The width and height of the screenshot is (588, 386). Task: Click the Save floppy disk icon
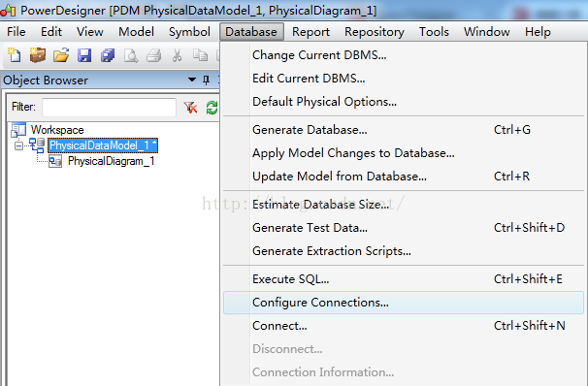click(x=84, y=55)
